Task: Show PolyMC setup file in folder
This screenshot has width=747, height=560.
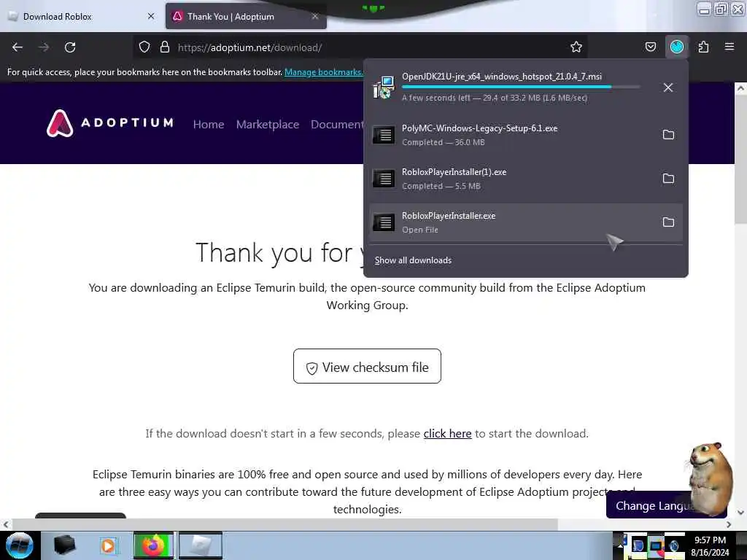Action: pyautogui.click(x=668, y=135)
